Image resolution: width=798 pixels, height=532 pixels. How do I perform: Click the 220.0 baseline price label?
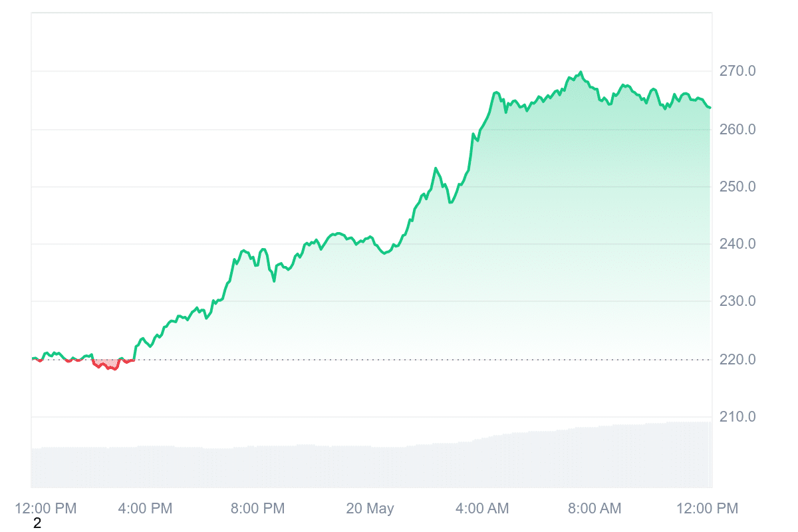(737, 360)
